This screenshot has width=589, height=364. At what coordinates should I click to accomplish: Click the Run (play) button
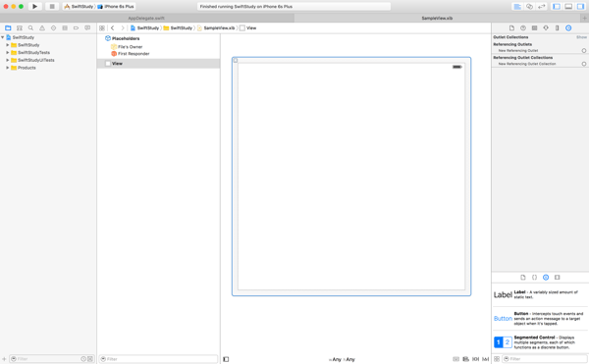tap(35, 7)
